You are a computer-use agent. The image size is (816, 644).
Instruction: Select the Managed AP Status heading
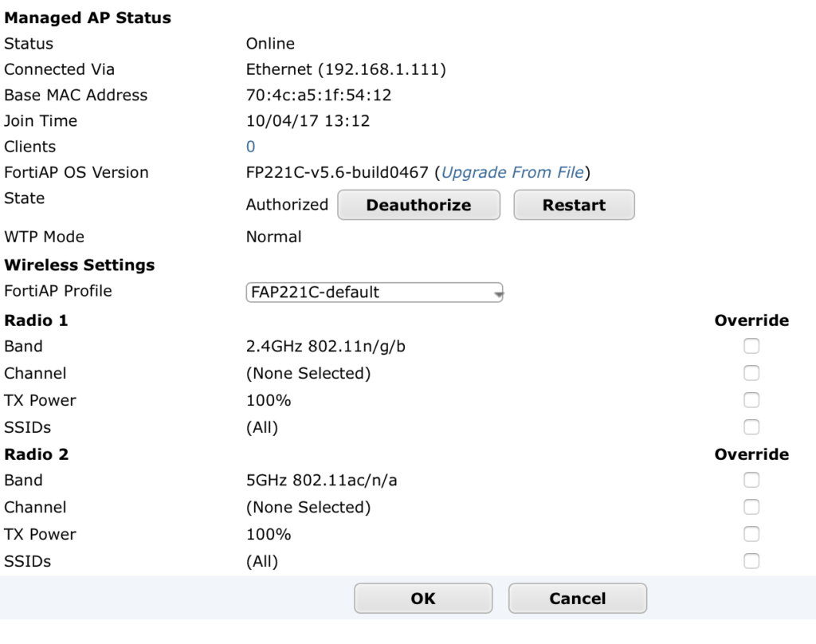point(88,18)
